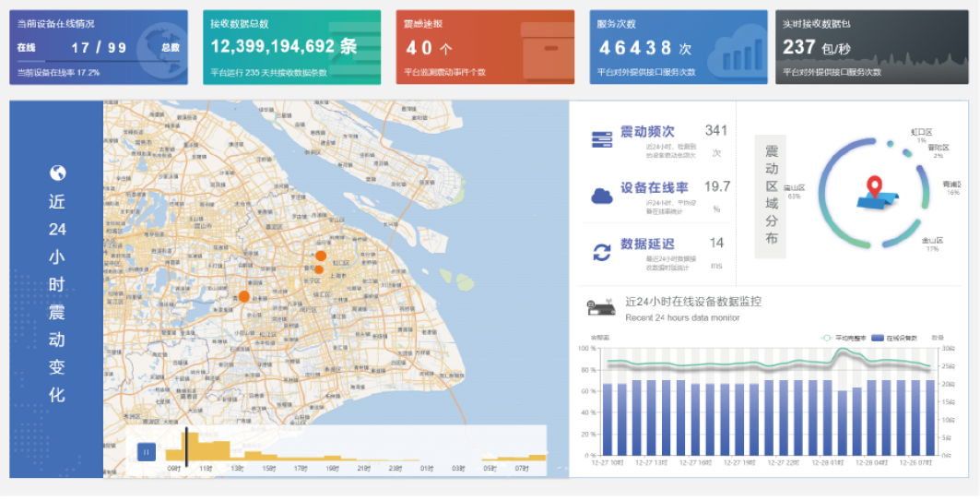Open the 当前设备在线情况 card
This screenshot has width=980, height=501.
pyautogui.click(x=99, y=47)
